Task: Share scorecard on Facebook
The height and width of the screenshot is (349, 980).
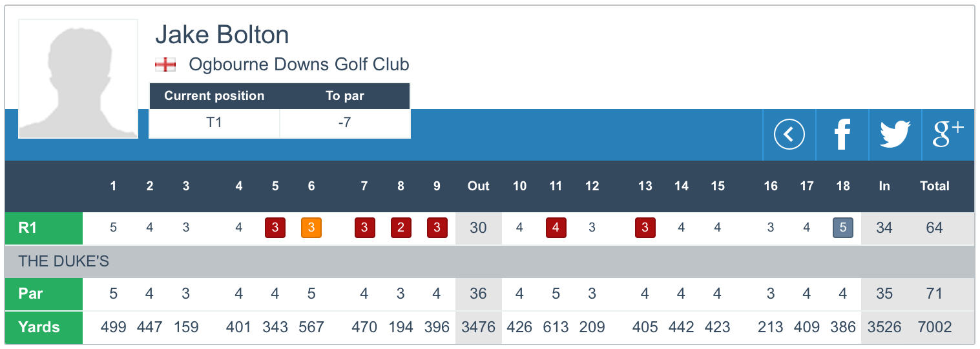Action: 842,135
